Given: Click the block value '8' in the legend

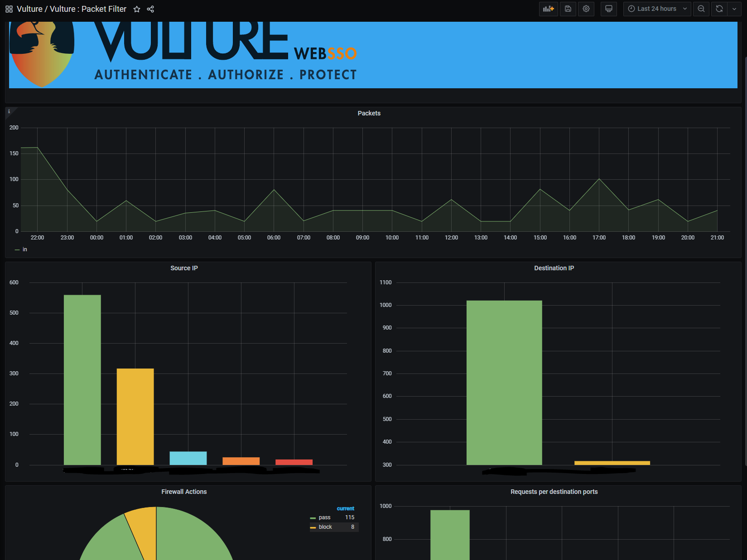Looking at the screenshot, I should click(353, 527).
